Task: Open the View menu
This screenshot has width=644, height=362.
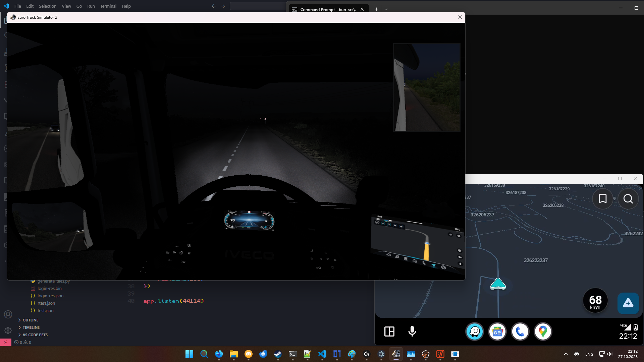Action: (x=66, y=6)
